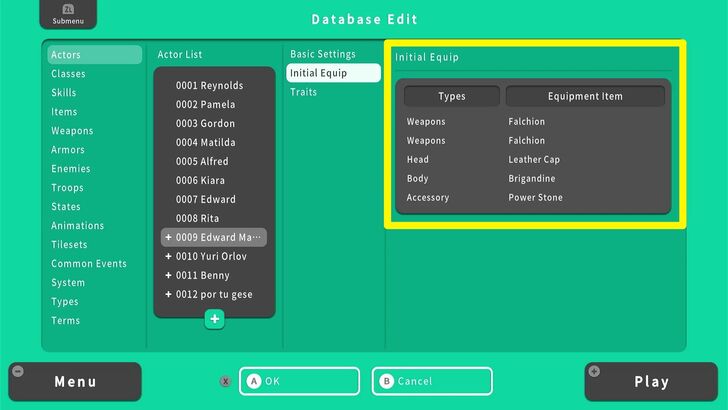Open the Enemies category

click(71, 169)
